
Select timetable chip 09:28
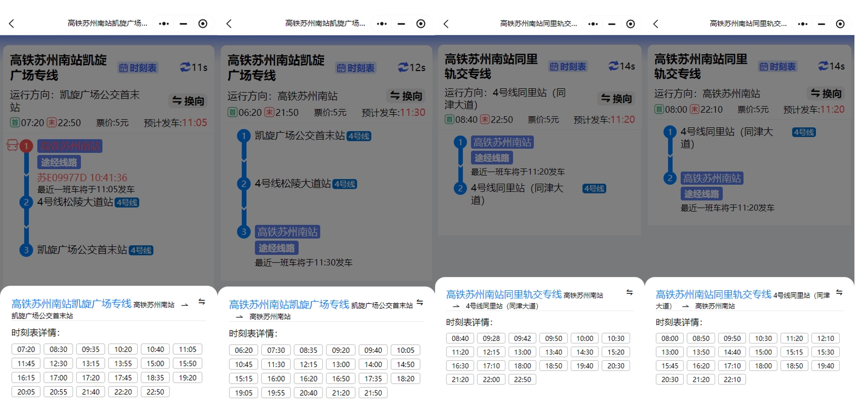click(x=491, y=338)
